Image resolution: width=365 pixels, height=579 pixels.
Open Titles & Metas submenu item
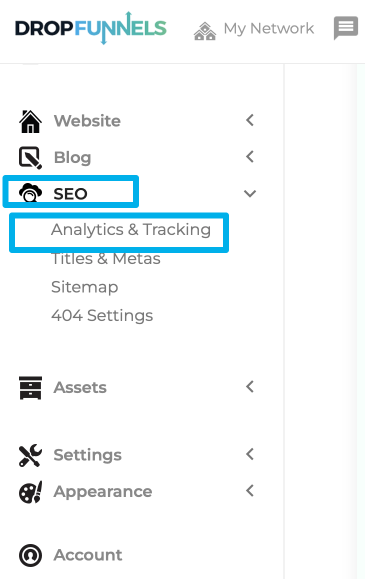[x=106, y=258]
